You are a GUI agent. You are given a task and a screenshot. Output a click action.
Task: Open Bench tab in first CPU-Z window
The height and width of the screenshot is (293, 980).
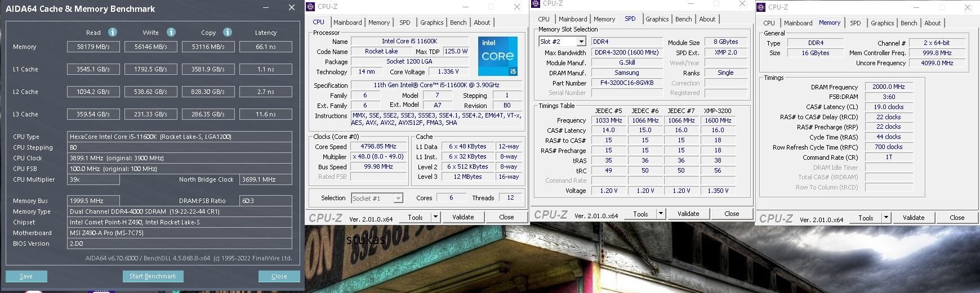coord(458,22)
